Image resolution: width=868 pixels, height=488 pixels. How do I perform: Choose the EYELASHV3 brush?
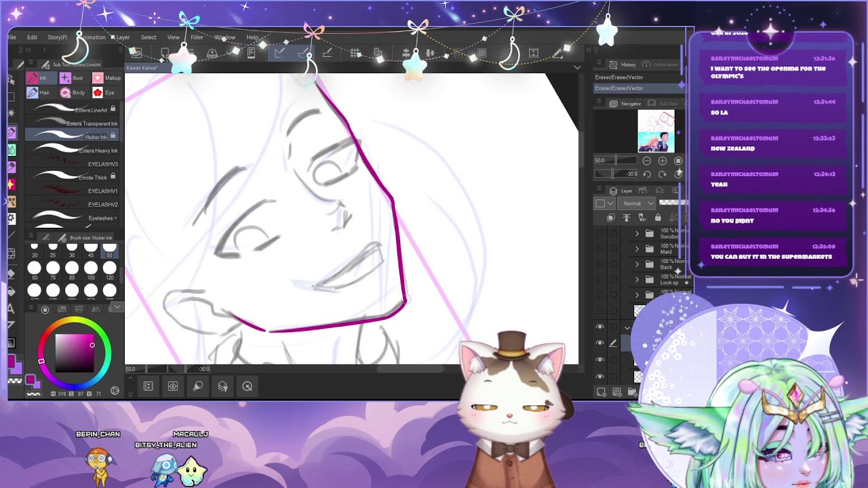(73, 163)
